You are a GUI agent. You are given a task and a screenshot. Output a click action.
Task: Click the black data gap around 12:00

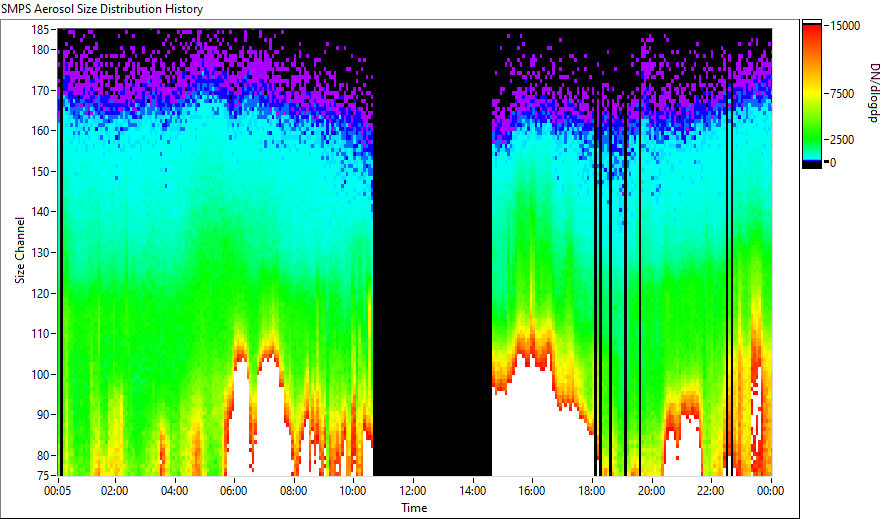432,252
